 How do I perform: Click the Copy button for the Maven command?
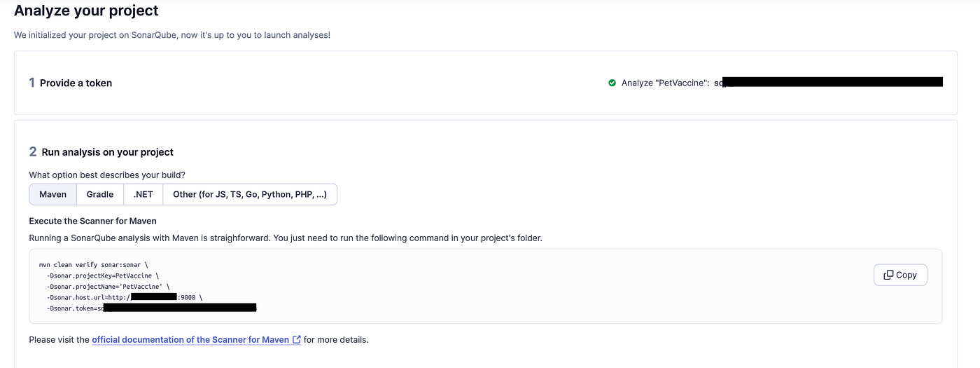pyautogui.click(x=900, y=275)
